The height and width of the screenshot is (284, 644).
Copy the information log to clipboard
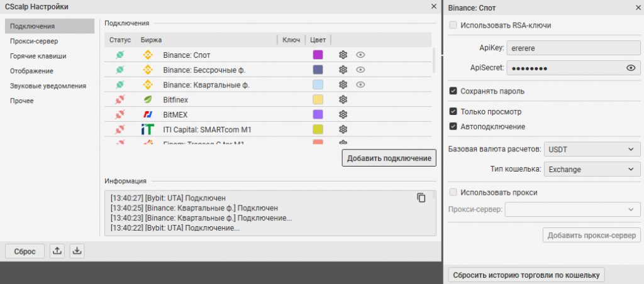(421, 197)
